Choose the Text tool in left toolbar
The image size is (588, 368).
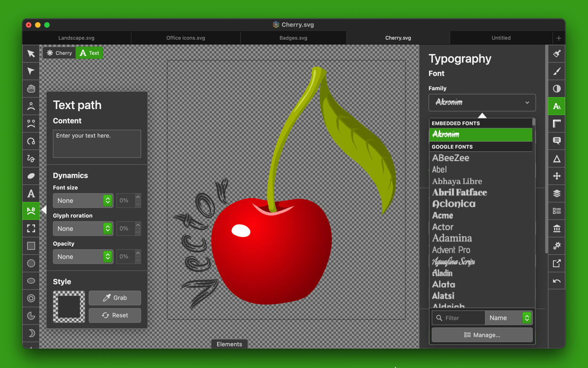click(31, 194)
